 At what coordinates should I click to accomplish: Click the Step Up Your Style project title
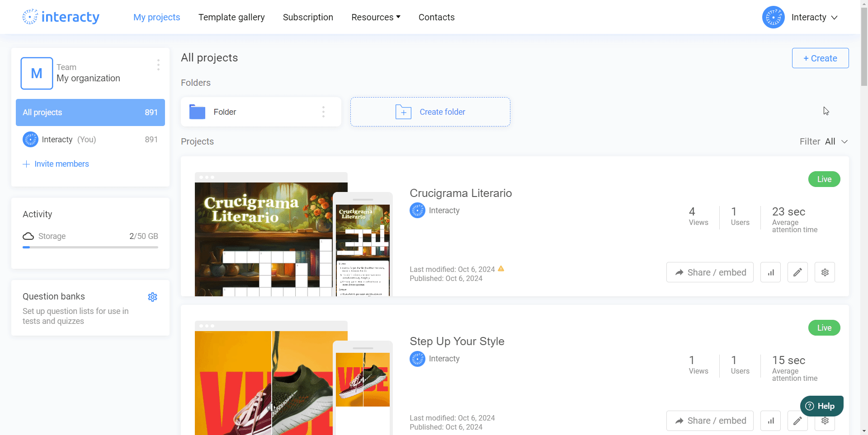pyautogui.click(x=457, y=341)
